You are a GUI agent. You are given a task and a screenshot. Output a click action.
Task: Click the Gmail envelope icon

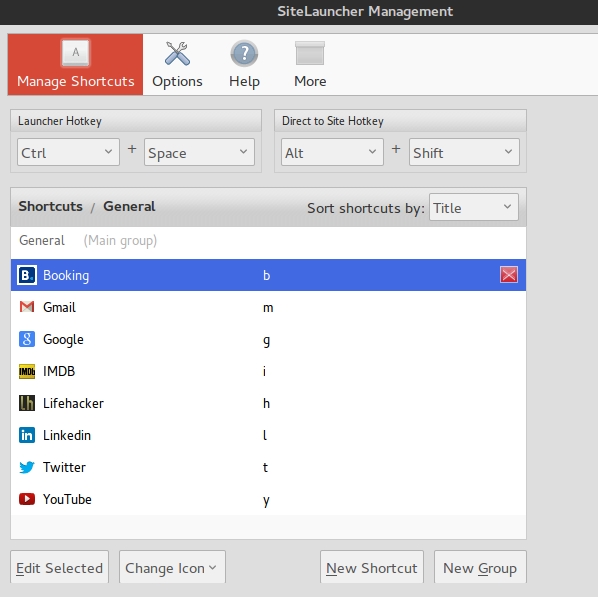coord(27,307)
